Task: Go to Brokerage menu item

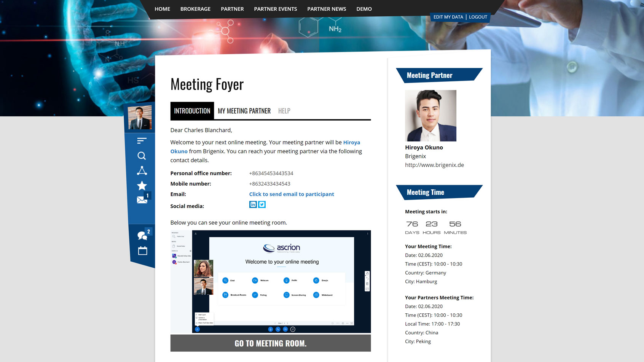Action: [195, 9]
